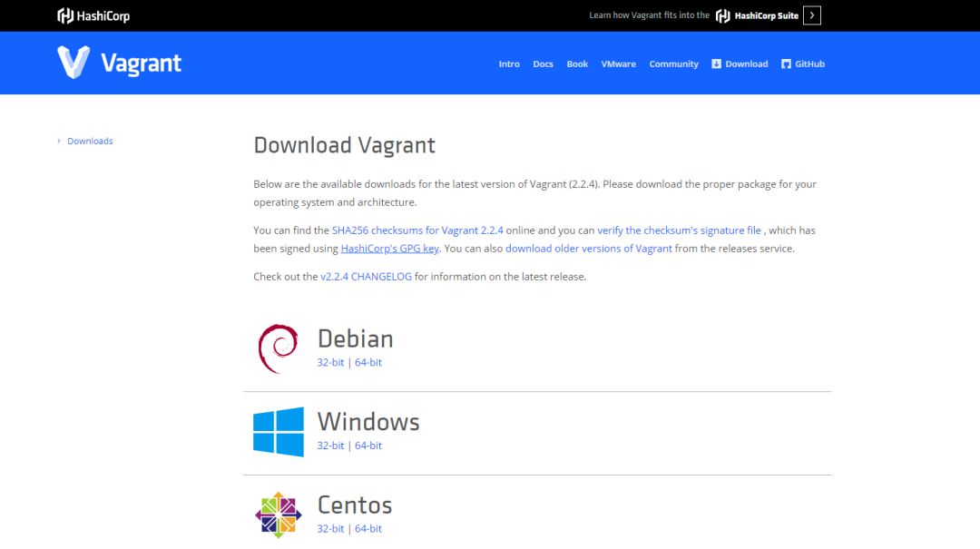Viewport: 980px width, 549px height.
Task: Click the Debian heading text
Action: pyautogui.click(x=355, y=338)
